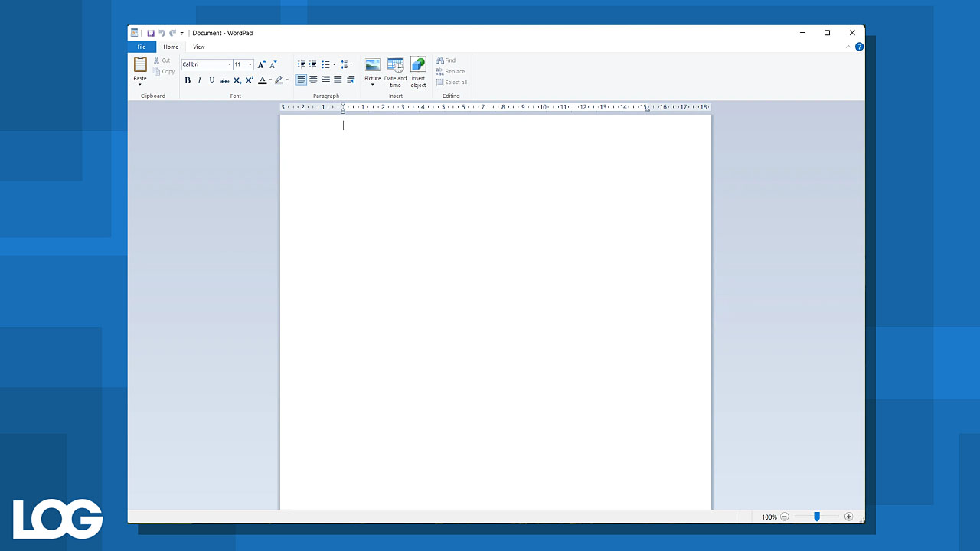
Task: Toggle Underline formatting
Action: click(212, 80)
